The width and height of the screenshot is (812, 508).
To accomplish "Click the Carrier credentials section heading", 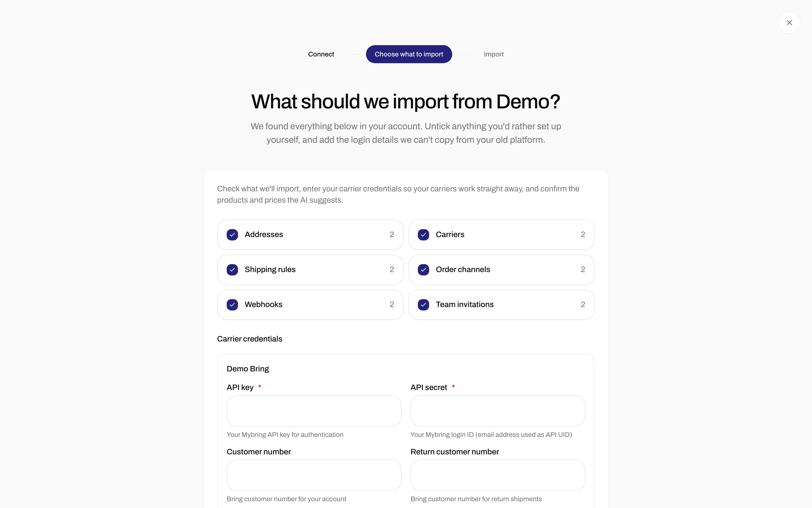I will (x=250, y=339).
